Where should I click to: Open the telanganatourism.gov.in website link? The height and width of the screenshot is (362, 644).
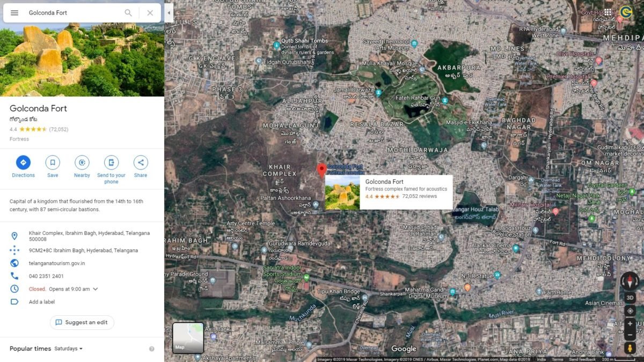coord(57,263)
